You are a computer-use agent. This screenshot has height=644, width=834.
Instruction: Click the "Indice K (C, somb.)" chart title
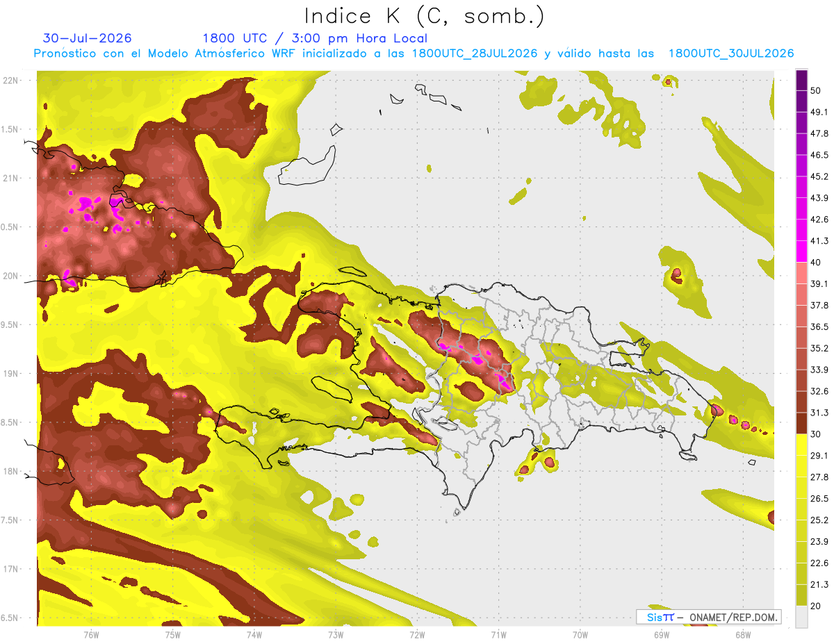point(424,15)
